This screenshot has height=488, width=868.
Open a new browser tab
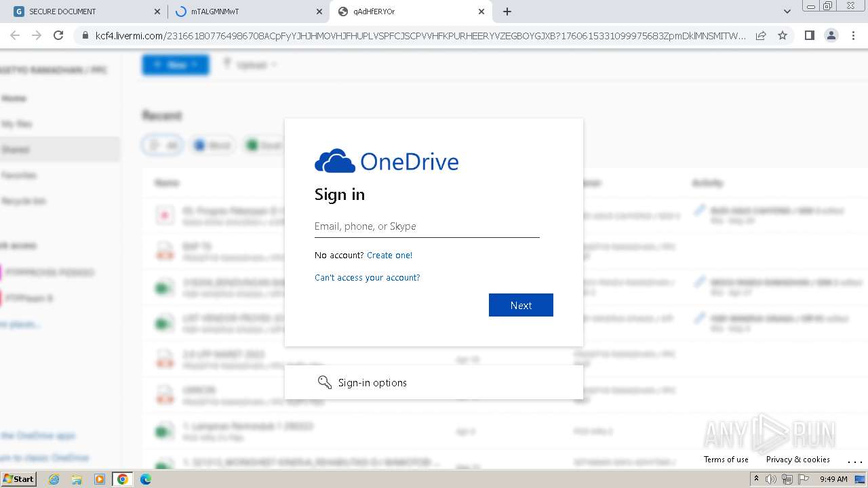tap(507, 12)
